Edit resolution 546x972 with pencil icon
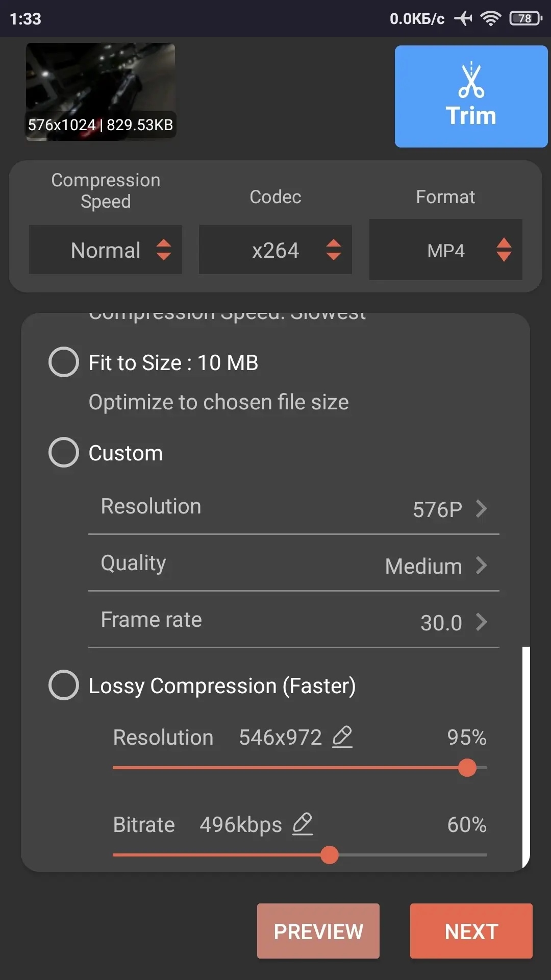This screenshot has height=980, width=551. [x=342, y=738]
